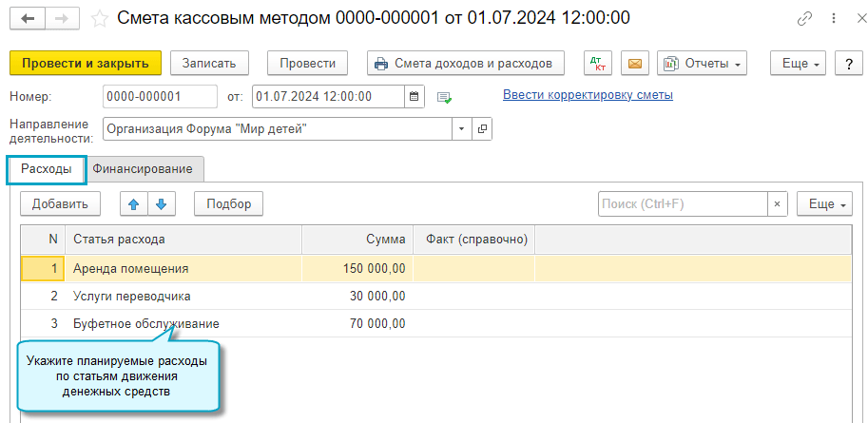Click the Провести button
The image size is (868, 423).
point(308,63)
